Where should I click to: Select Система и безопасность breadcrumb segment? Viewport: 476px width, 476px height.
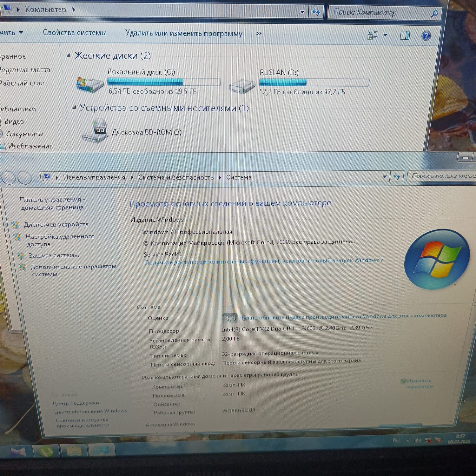click(x=176, y=177)
